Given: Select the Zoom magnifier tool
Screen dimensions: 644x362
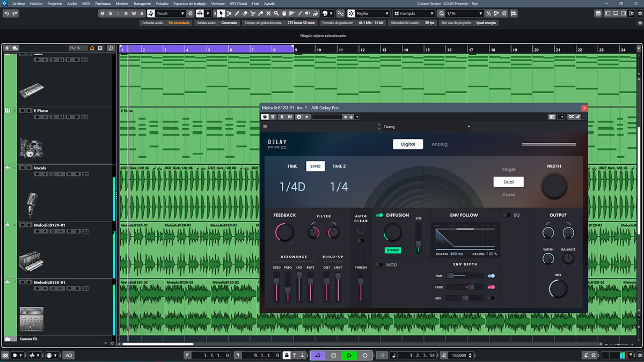Looking at the screenshot, I should [x=276, y=14].
